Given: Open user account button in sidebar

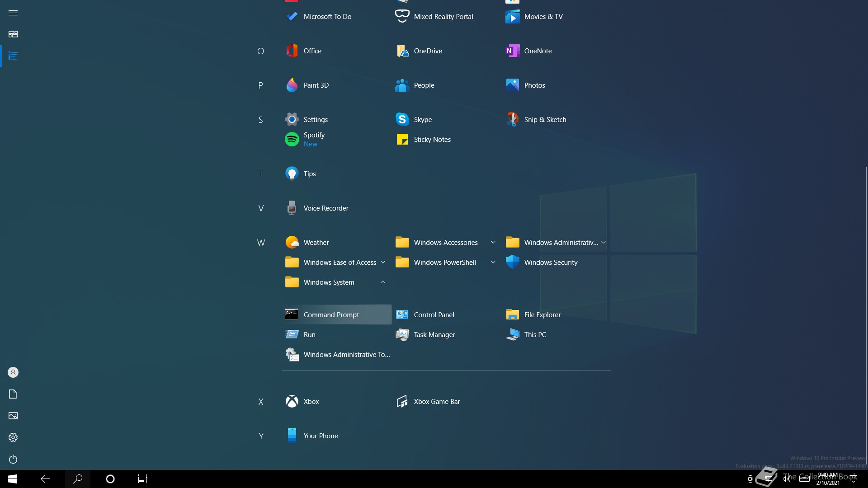Looking at the screenshot, I should point(13,372).
